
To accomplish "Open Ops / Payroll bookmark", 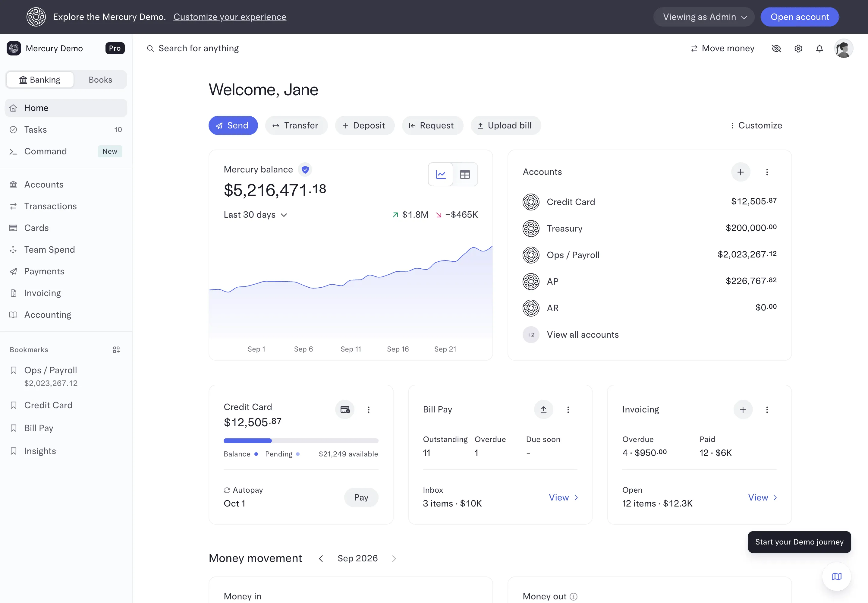I will click(66, 376).
